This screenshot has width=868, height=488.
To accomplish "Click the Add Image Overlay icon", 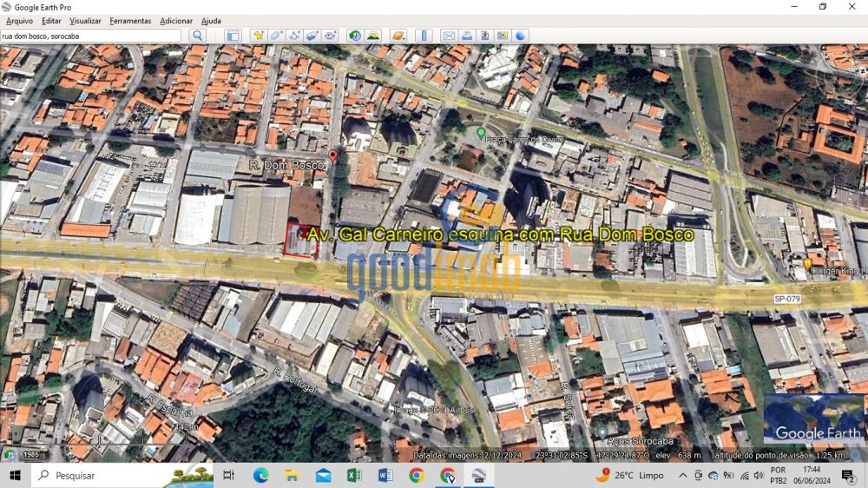I will click(312, 36).
